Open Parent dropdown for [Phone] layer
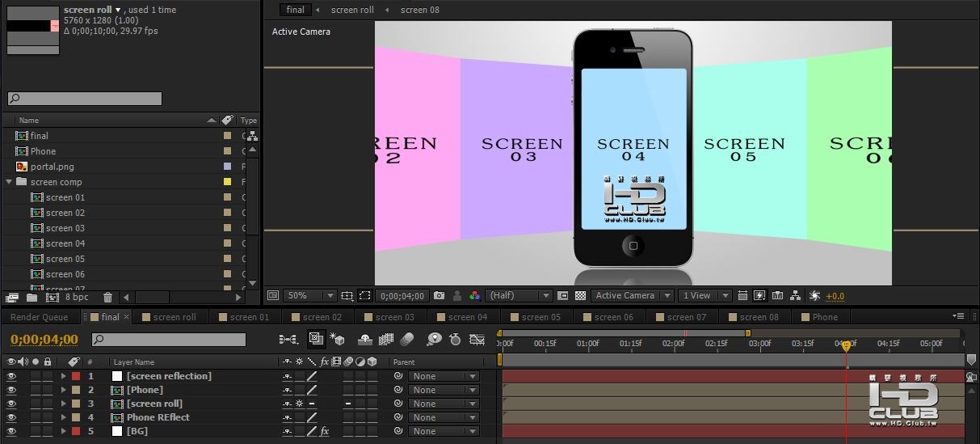980x444 pixels. [444, 390]
